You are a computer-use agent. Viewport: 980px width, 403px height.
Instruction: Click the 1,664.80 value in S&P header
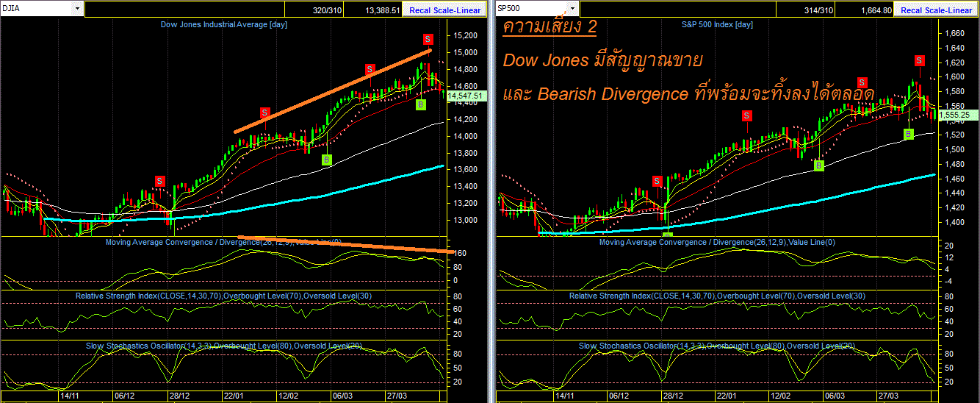876,10
